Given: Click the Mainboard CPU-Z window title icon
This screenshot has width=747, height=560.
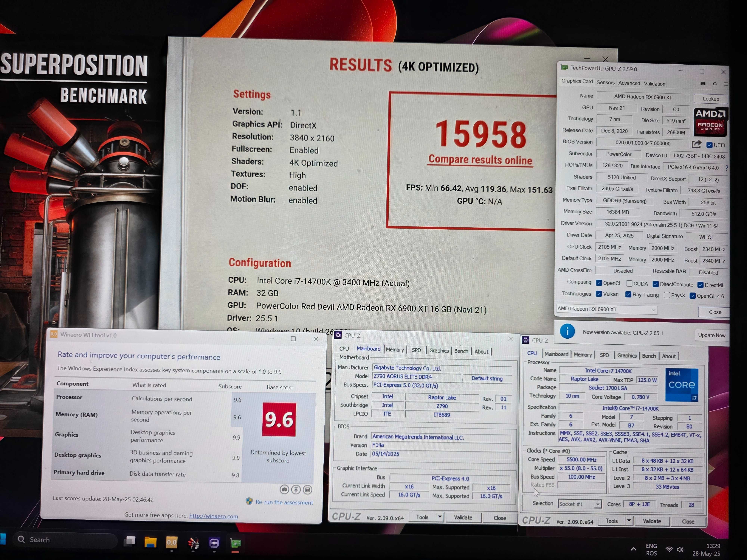Looking at the screenshot, I should 338,335.
